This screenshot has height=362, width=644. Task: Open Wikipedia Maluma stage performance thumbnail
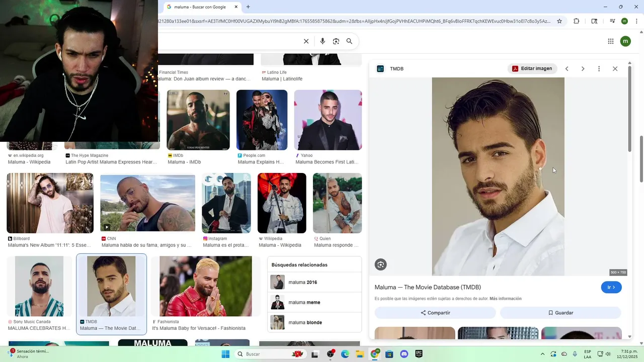282,203
